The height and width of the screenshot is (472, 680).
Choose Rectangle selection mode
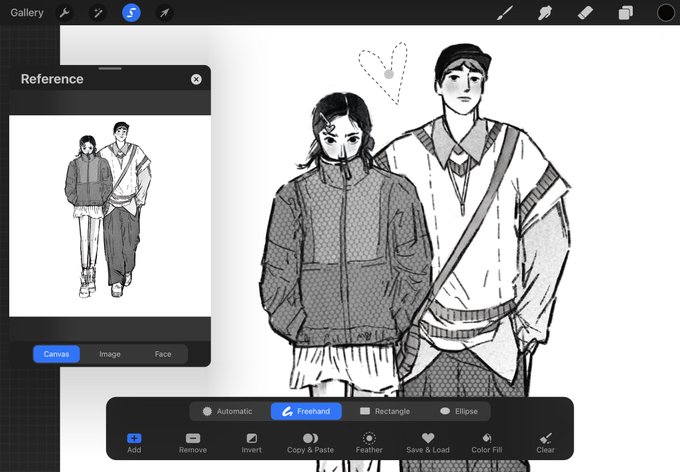385,411
